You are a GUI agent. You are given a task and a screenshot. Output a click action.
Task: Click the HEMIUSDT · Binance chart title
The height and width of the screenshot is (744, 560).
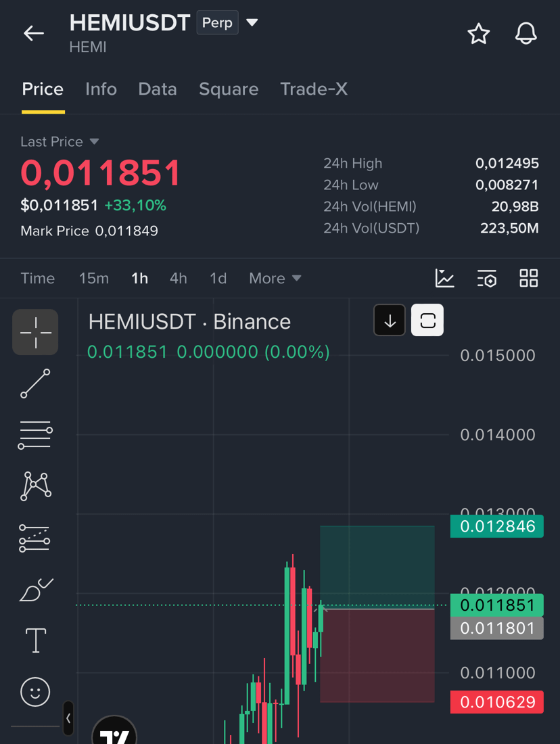tap(189, 322)
